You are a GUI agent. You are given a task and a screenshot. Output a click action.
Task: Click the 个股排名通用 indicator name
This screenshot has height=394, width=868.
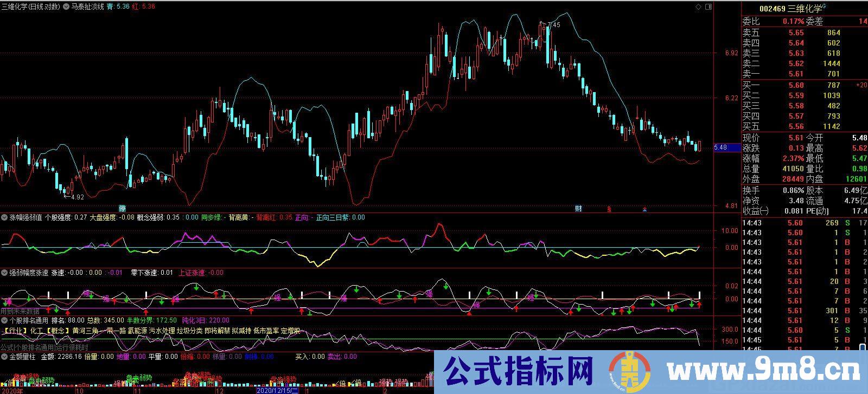pyautogui.click(x=29, y=321)
